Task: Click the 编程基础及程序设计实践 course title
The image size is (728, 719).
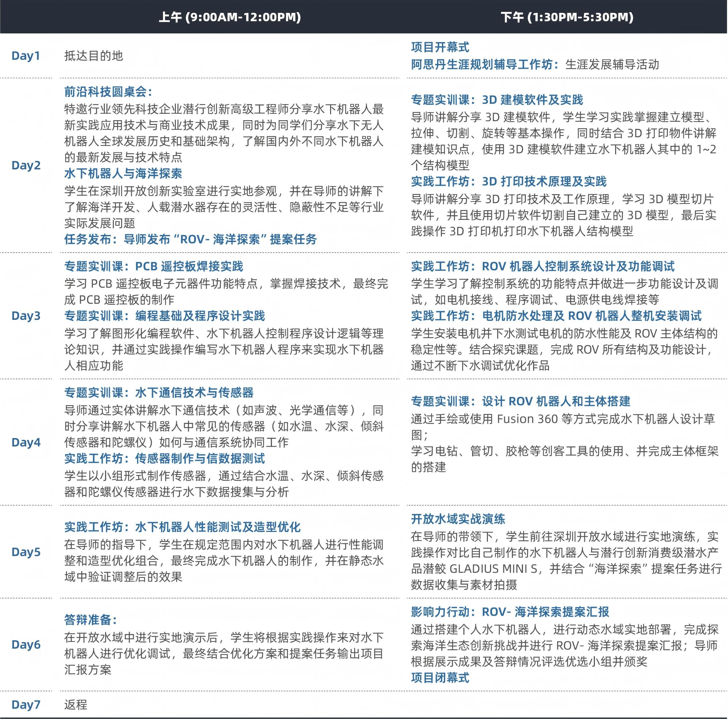Action: 200,316
